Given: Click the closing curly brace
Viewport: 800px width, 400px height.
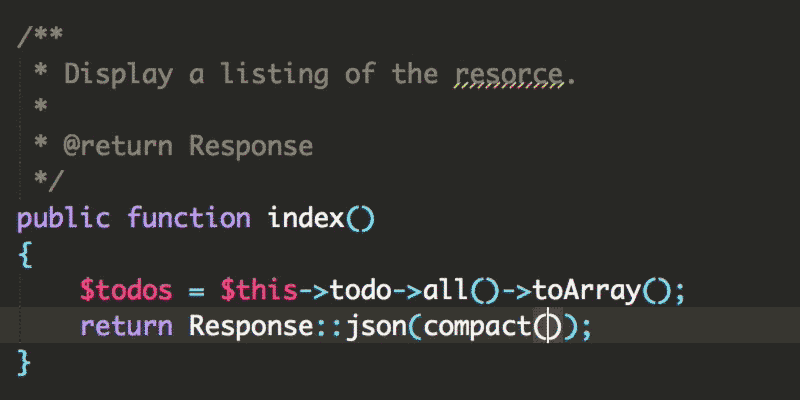Looking at the screenshot, I should 25,363.
